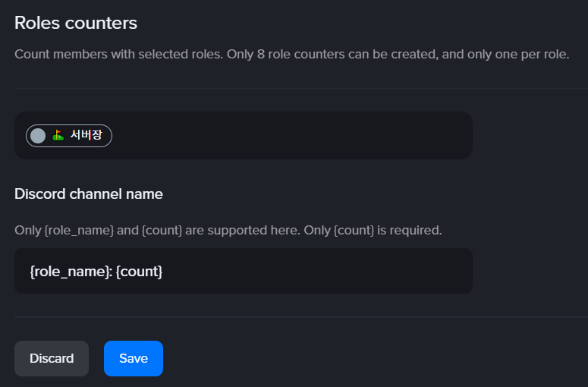Click the 서버장 role name text
Viewport: 588px width, 387px height.
click(87, 136)
